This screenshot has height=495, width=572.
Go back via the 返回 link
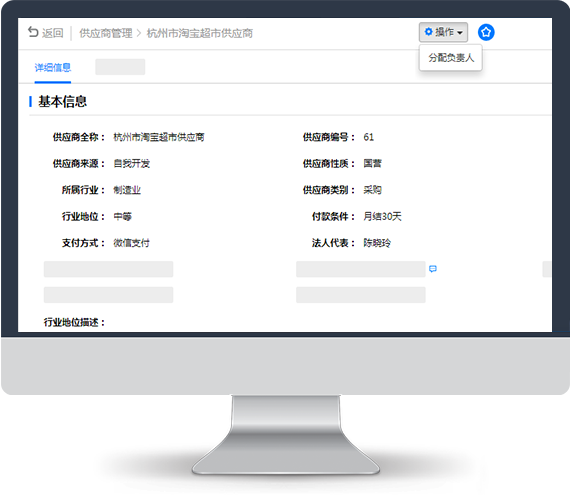53,33
